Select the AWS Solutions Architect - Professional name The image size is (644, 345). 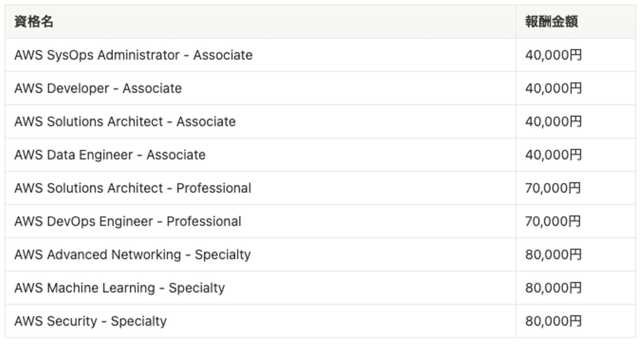point(133,188)
